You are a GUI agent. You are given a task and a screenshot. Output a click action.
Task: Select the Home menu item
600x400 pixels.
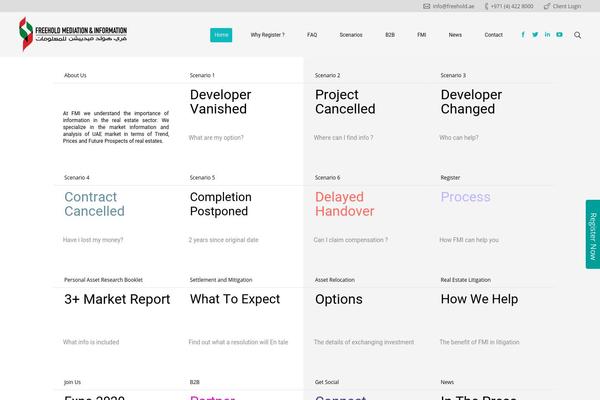[221, 35]
